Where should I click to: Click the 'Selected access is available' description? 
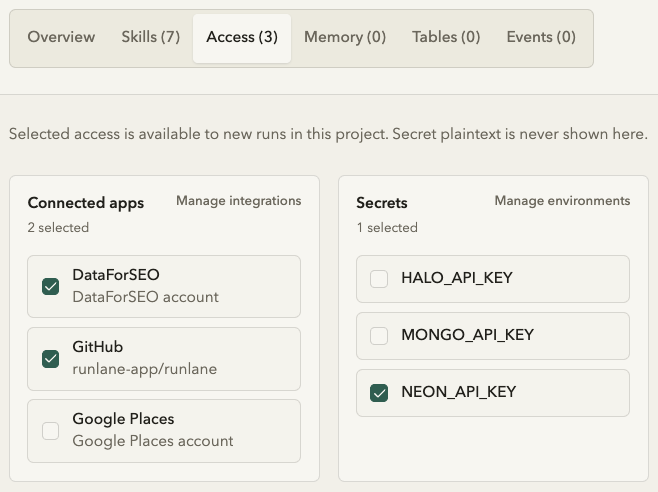tap(328, 134)
